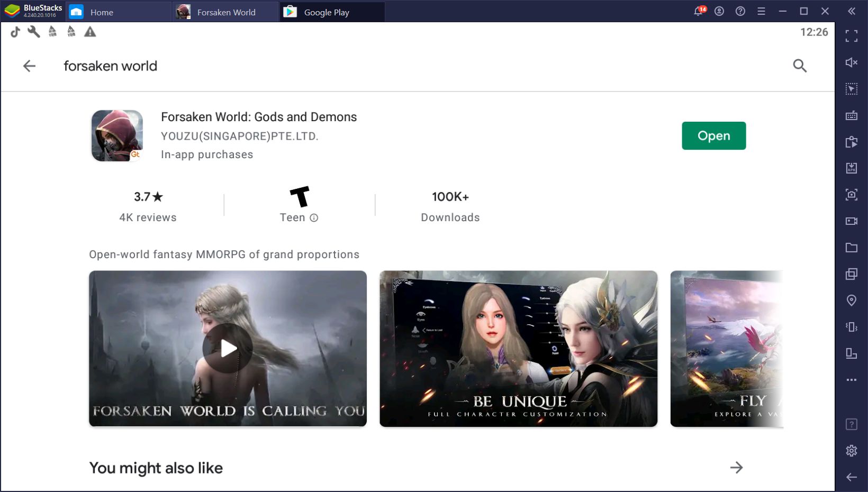Screen dimensions: 868x492
Task: Open the BlueStacks account profile icon
Action: click(x=719, y=11)
